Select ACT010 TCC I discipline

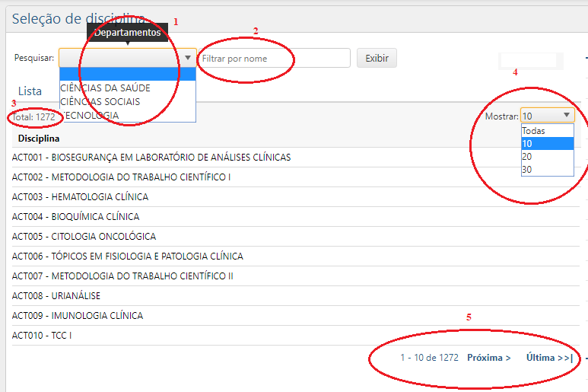click(42, 336)
